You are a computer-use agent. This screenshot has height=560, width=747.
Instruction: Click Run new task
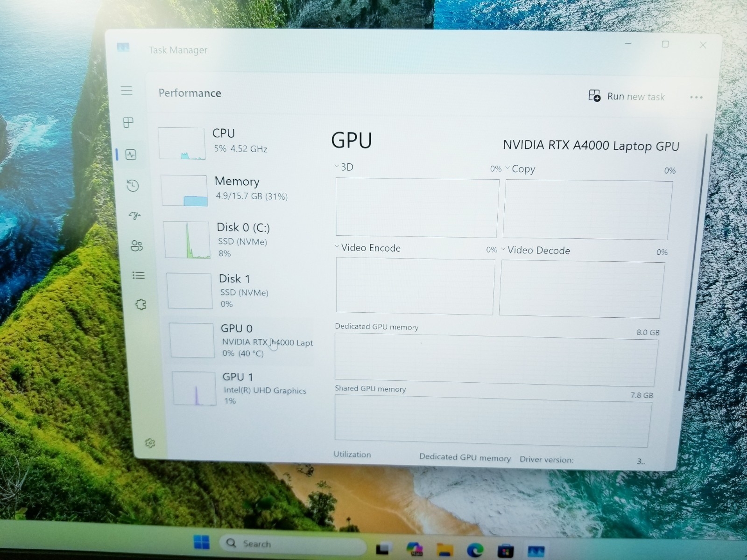pyautogui.click(x=627, y=96)
